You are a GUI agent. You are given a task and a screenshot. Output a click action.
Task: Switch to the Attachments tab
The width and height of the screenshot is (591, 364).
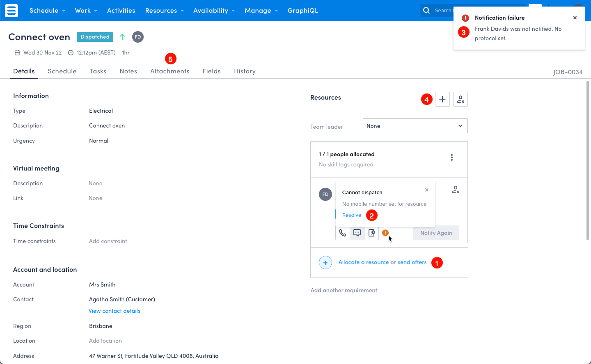(x=170, y=71)
